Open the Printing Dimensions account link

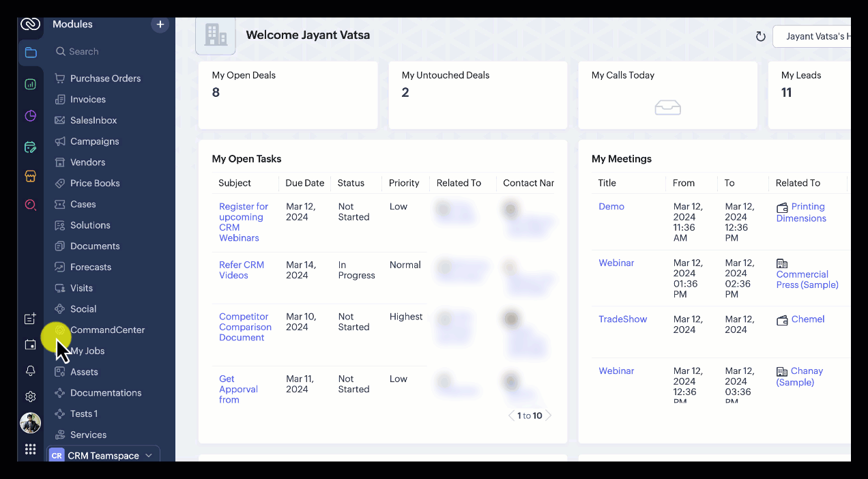tap(800, 212)
